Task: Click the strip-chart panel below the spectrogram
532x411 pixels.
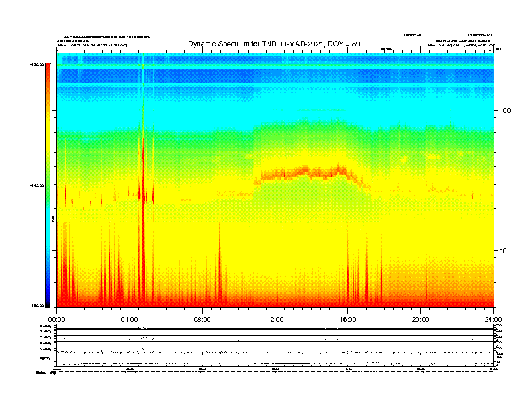Action: click(275, 345)
